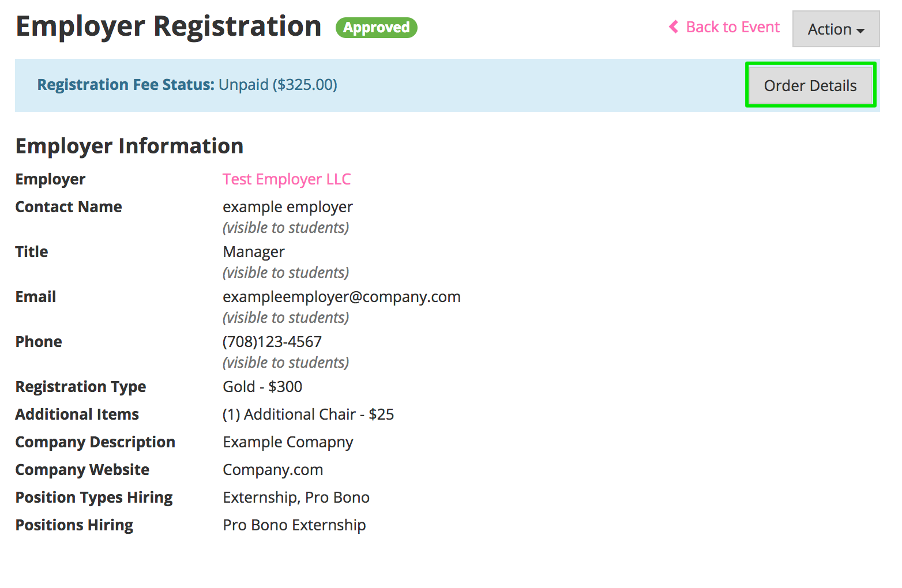The height and width of the screenshot is (588, 902).
Task: Click the pink left chevron icon
Action: pyautogui.click(x=674, y=27)
